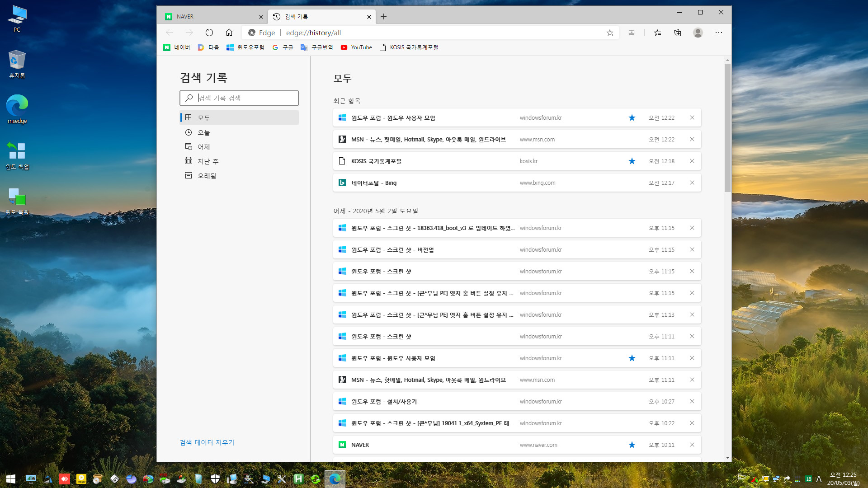
Task: Click 검색 데이터 지우기 link
Action: [x=207, y=442]
